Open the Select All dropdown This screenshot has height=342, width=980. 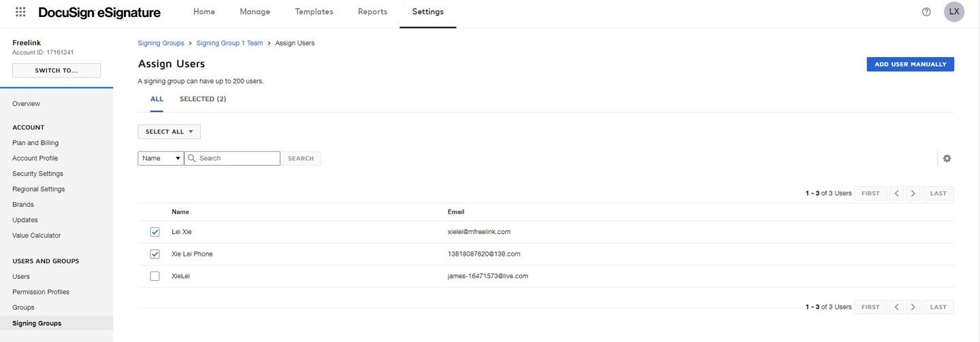[169, 132]
